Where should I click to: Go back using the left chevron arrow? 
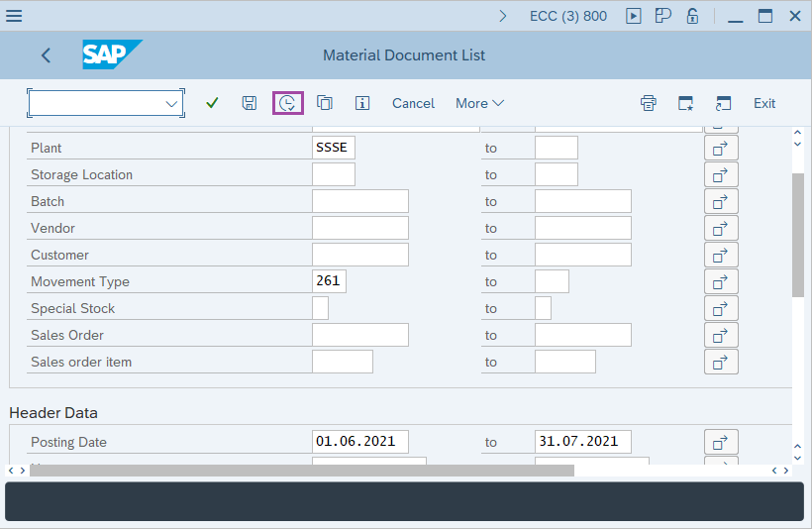[47, 54]
